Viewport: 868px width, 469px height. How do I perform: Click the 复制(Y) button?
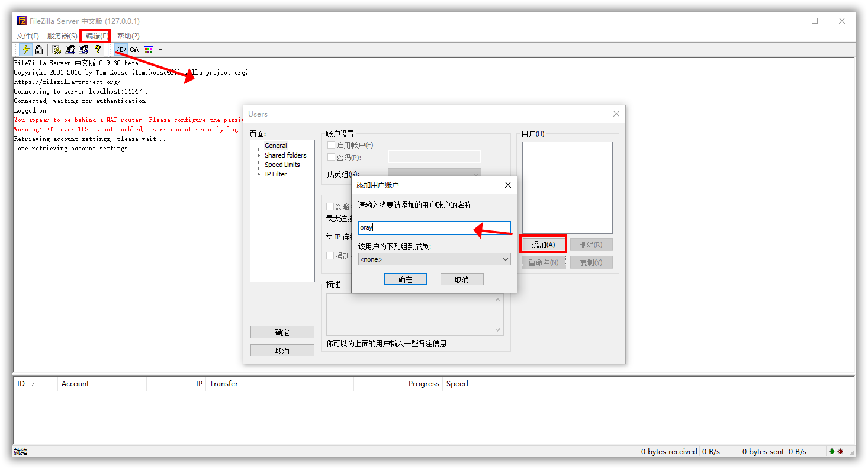coord(591,262)
